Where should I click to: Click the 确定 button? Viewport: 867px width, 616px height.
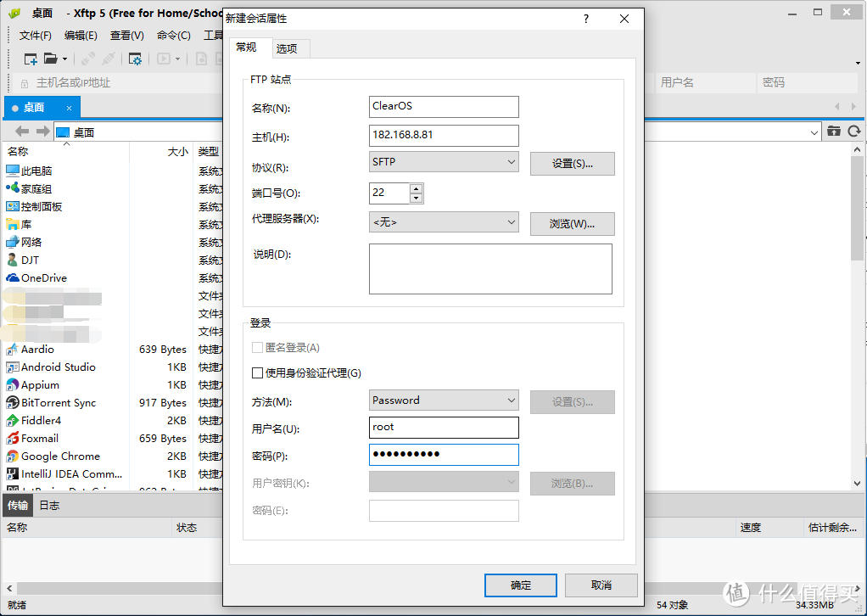[520, 585]
